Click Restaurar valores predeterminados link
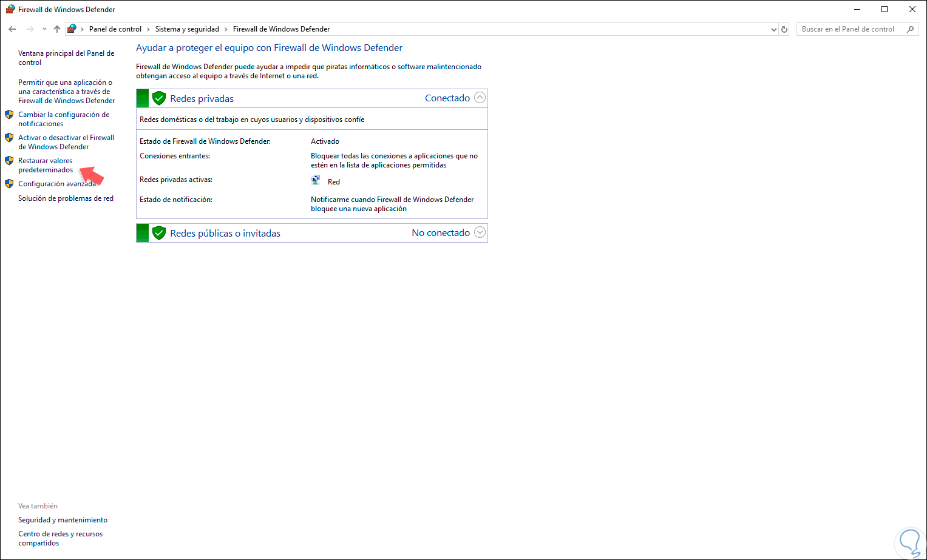 coord(46,165)
